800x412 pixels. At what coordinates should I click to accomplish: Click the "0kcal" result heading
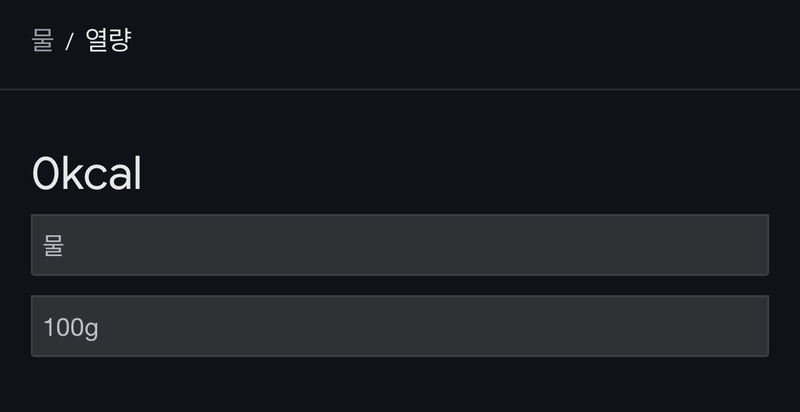pos(87,174)
